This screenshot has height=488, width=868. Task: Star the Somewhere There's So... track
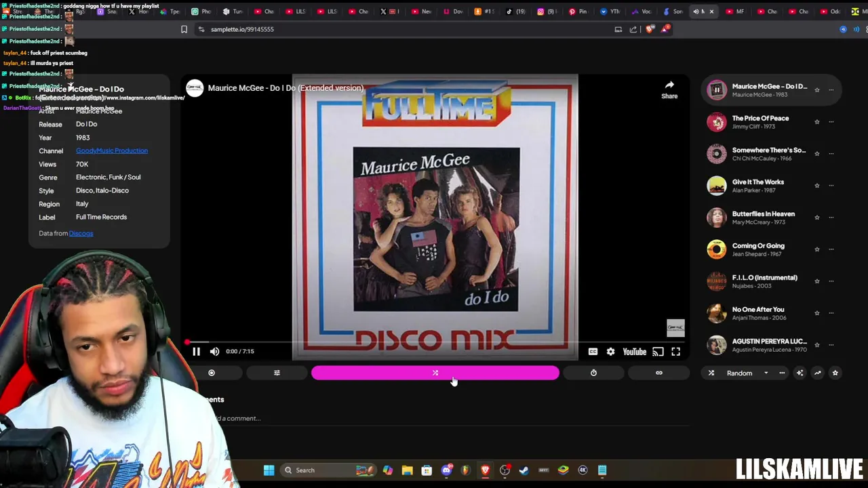[x=816, y=154]
